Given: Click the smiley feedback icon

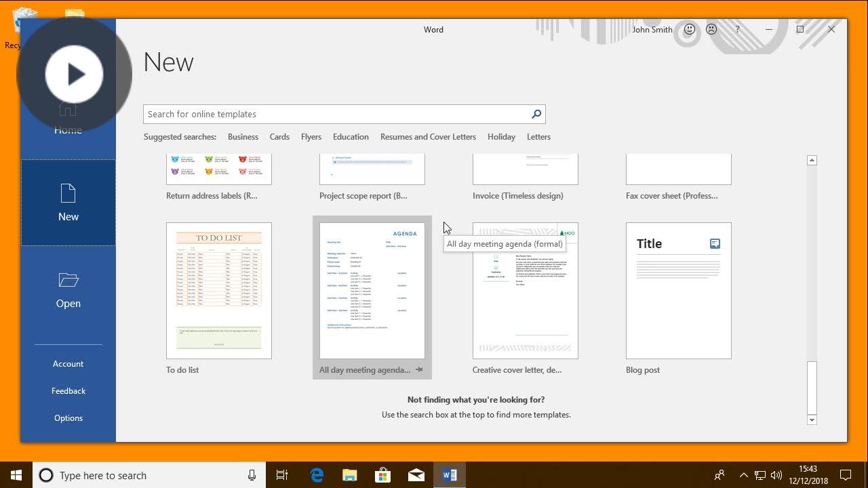Looking at the screenshot, I should [x=689, y=29].
